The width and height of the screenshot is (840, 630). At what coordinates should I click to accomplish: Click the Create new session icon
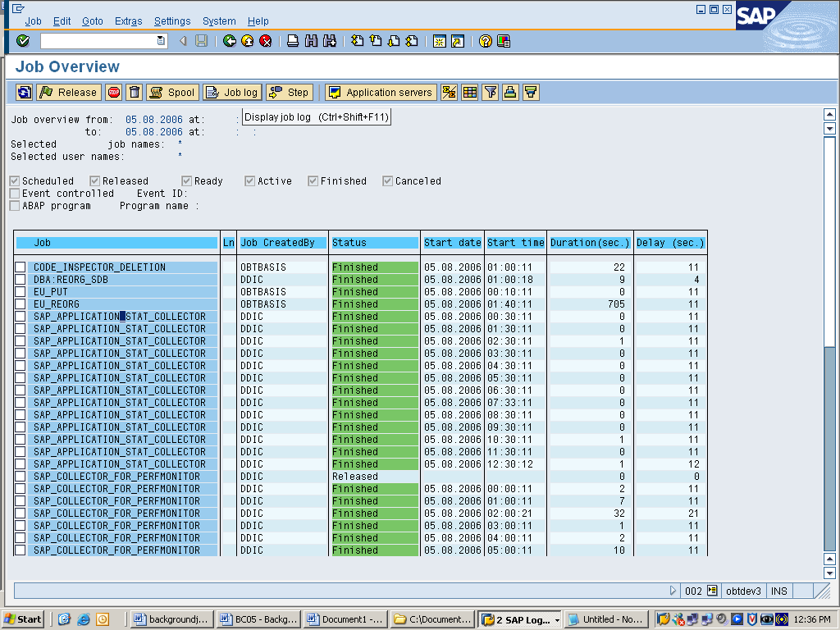coord(440,41)
